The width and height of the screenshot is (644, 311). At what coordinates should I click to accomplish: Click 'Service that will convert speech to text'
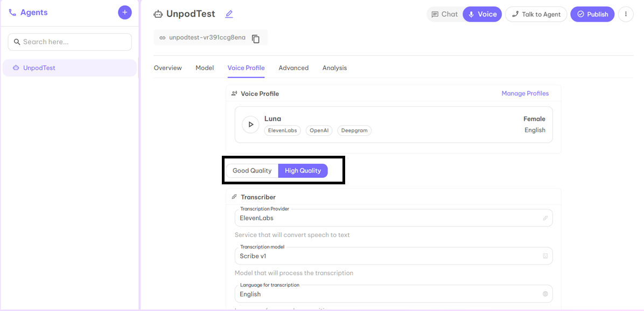(x=292, y=235)
